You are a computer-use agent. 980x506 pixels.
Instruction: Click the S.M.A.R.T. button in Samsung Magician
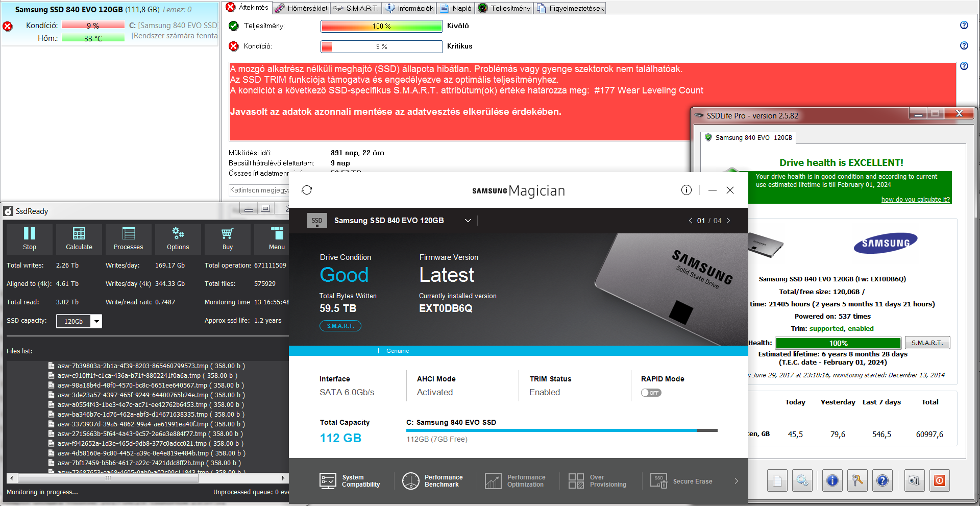tap(340, 326)
